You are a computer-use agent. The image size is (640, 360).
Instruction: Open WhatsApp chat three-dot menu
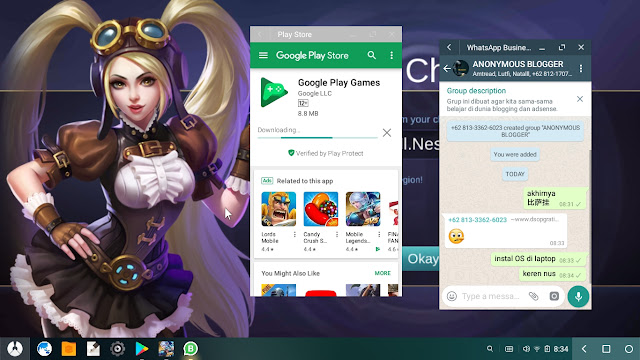[x=581, y=69]
